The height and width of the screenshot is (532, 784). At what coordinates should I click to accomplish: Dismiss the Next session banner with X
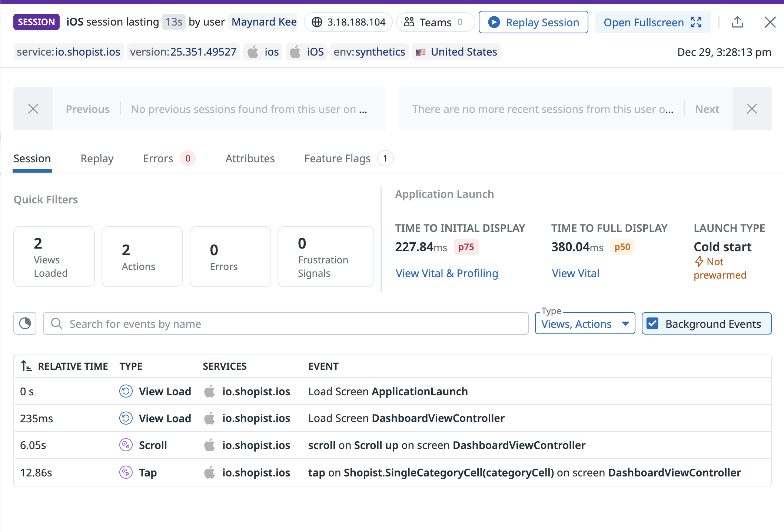point(752,109)
